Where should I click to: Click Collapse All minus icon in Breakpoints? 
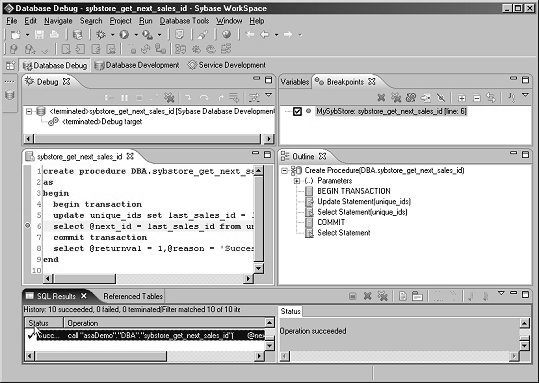(x=476, y=98)
